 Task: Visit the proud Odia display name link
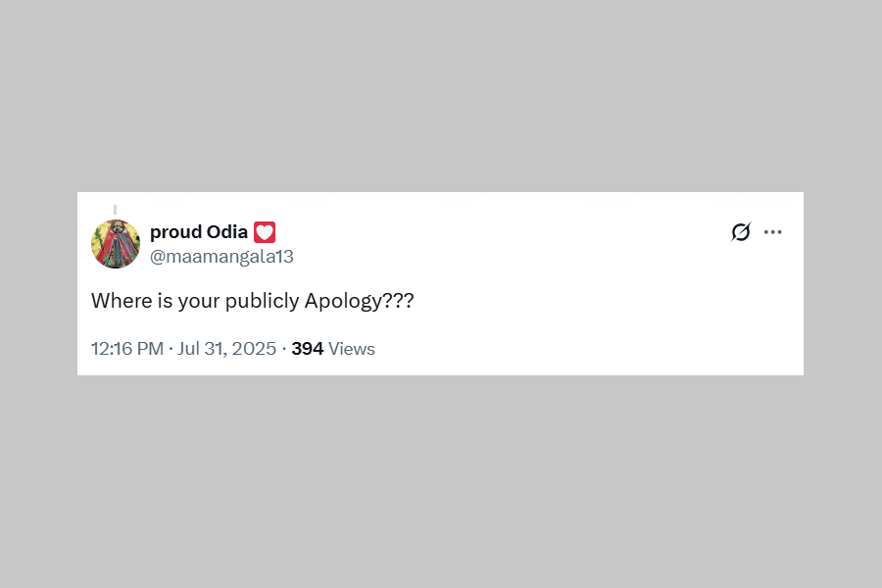[x=199, y=232]
